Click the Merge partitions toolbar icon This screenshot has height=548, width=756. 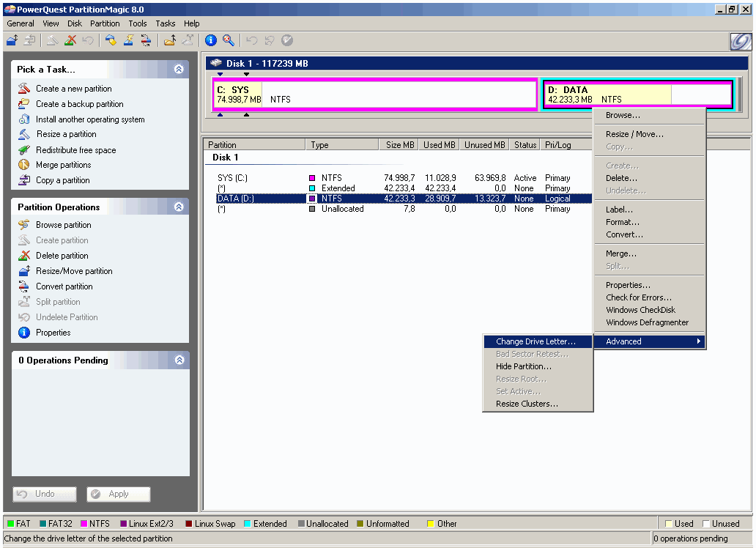(170, 40)
